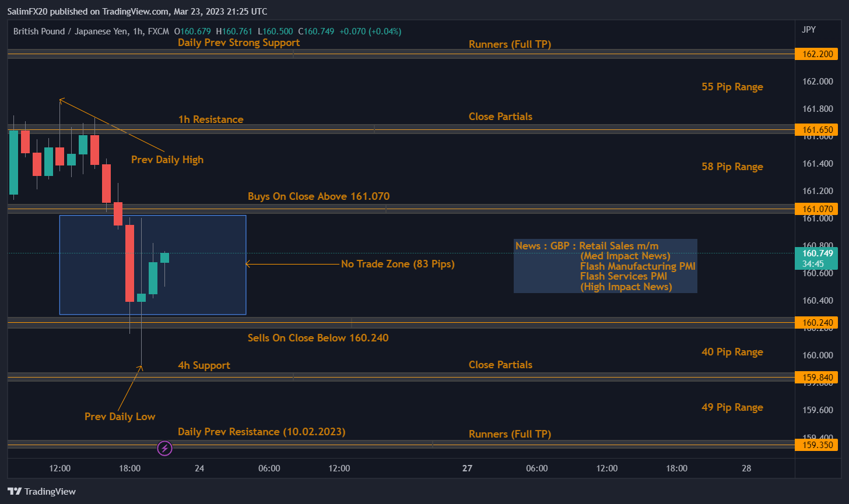Select the 160.240 price axis label
849x504 pixels.
816,323
